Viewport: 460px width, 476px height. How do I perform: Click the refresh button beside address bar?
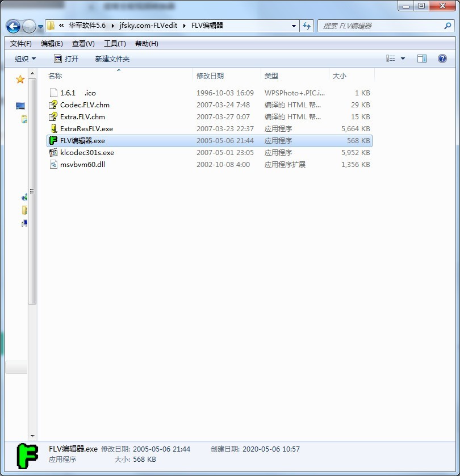307,26
